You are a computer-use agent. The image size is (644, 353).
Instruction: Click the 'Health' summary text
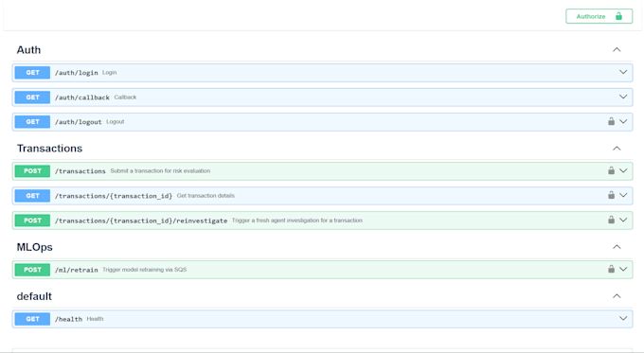pos(95,319)
